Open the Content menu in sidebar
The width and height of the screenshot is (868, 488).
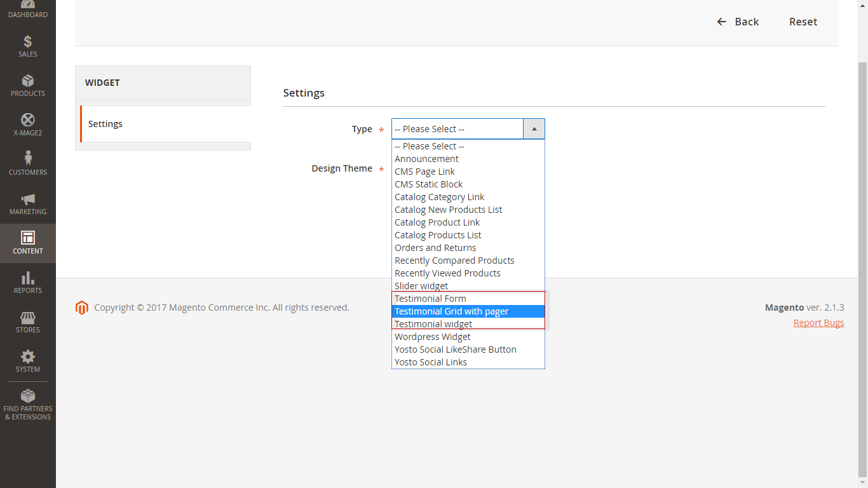(28, 243)
